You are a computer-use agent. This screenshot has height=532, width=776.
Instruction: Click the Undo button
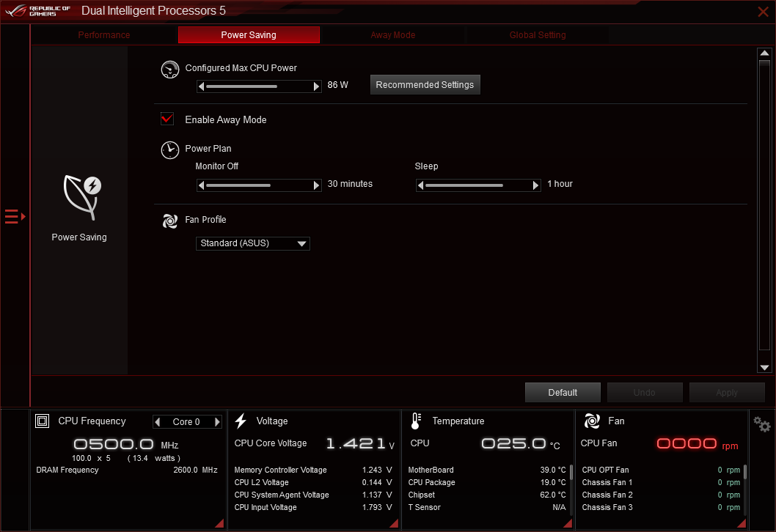point(645,392)
